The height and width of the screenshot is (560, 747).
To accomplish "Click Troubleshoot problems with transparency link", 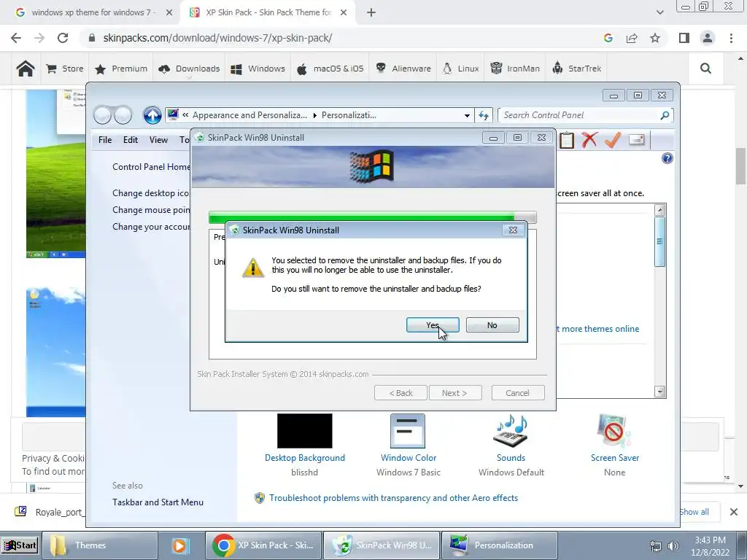I will [393, 498].
